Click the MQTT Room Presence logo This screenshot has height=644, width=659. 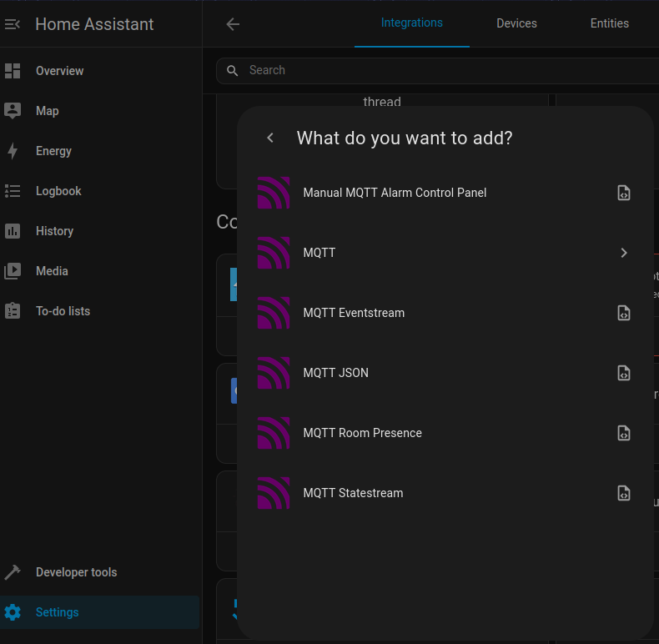pos(274,434)
